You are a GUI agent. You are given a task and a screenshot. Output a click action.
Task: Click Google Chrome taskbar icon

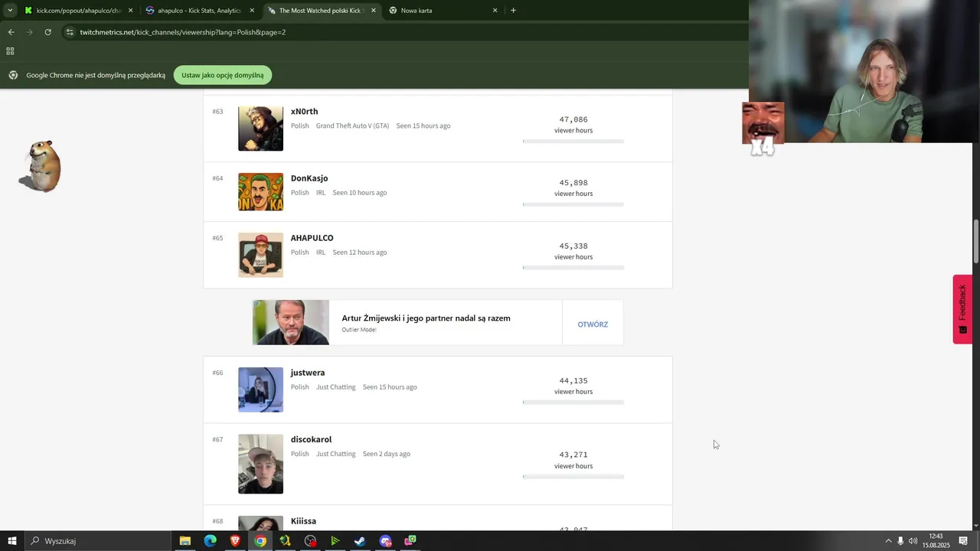click(x=260, y=541)
